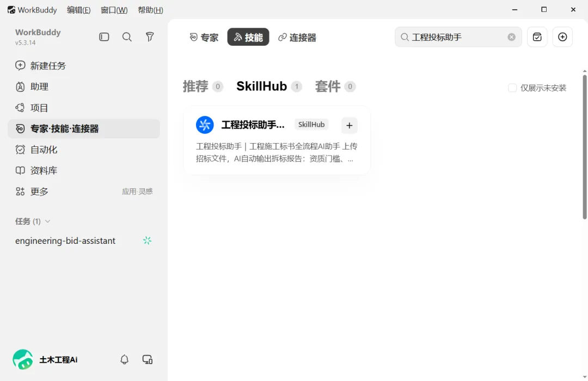The image size is (588, 381).
Task: Open 自动化 automation section
Action: (x=84, y=150)
